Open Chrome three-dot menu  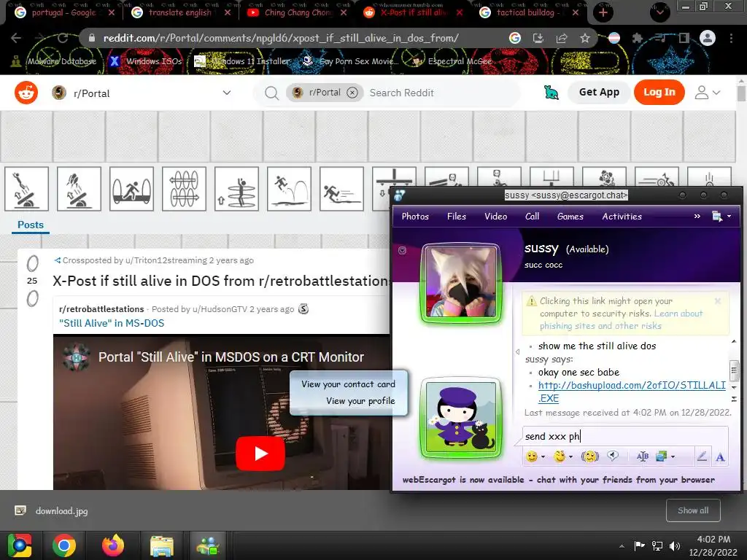tap(731, 38)
